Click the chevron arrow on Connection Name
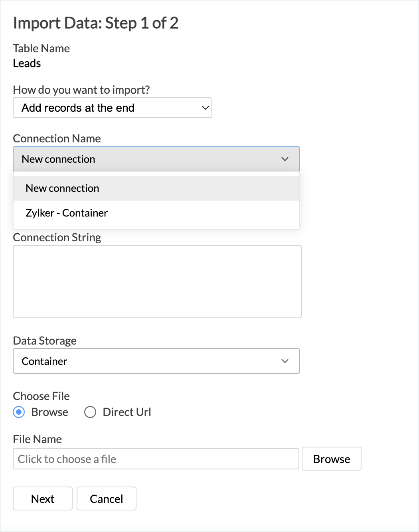This screenshot has height=532, width=419. (285, 159)
